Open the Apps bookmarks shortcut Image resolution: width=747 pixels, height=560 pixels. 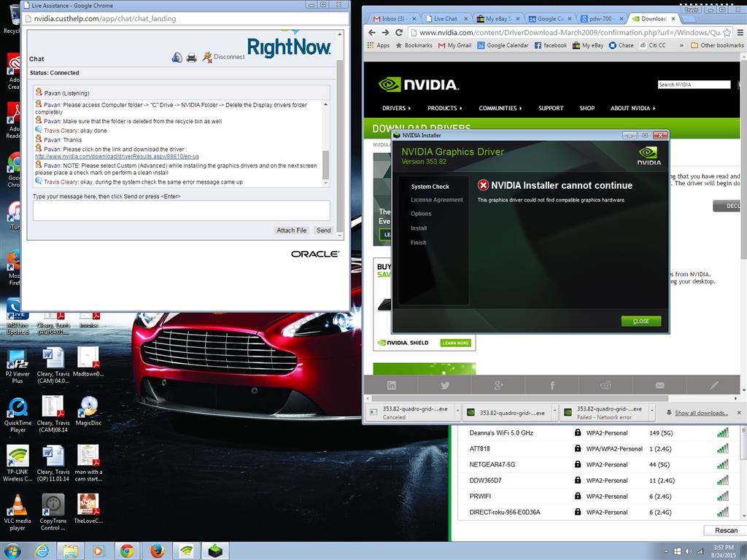click(x=379, y=45)
